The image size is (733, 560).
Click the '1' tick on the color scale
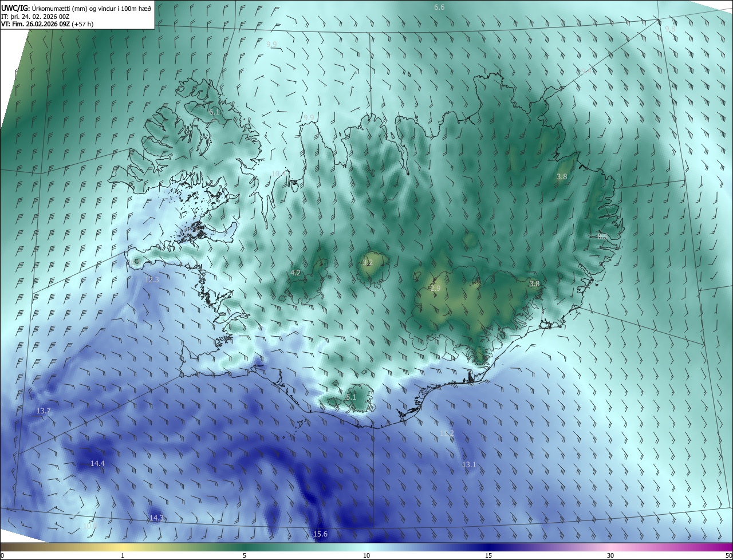[123, 555]
